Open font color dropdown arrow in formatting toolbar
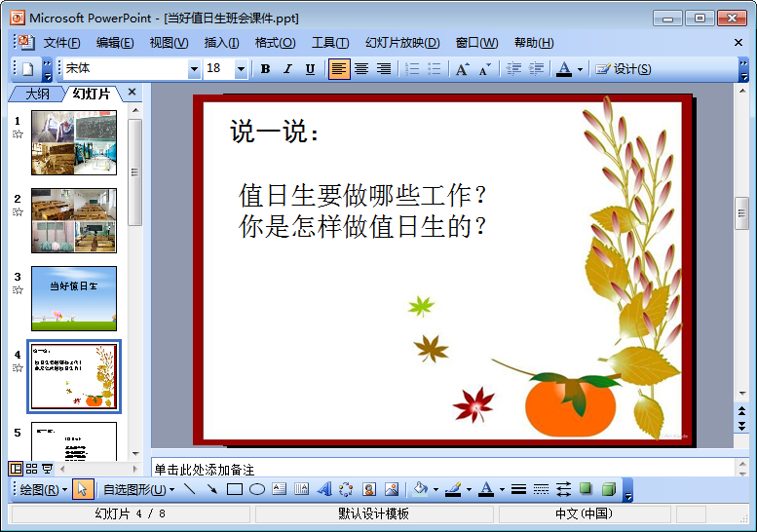 click(x=581, y=69)
